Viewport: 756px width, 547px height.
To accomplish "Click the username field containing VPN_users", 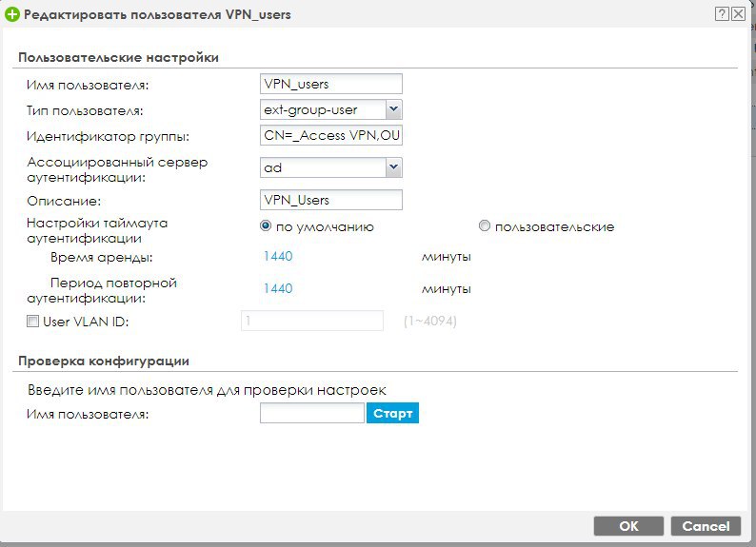I will [330, 85].
